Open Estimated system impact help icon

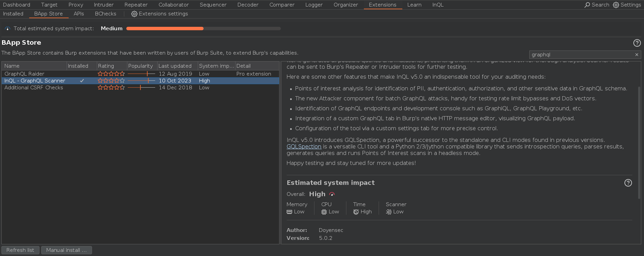click(x=628, y=183)
